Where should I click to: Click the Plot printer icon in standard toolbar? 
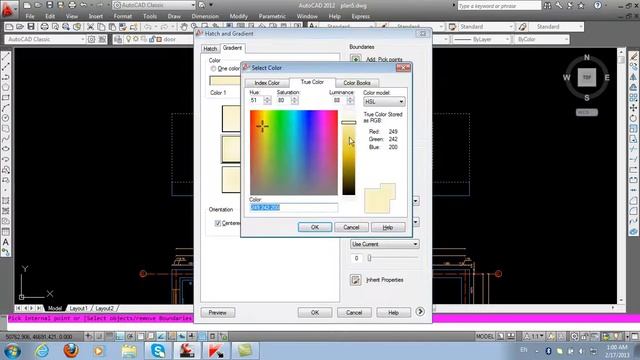click(x=44, y=27)
